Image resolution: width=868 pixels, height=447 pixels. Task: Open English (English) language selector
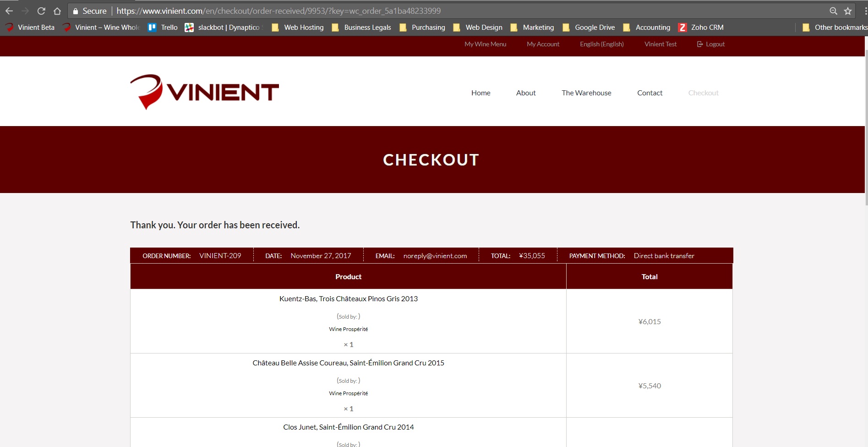tap(601, 44)
